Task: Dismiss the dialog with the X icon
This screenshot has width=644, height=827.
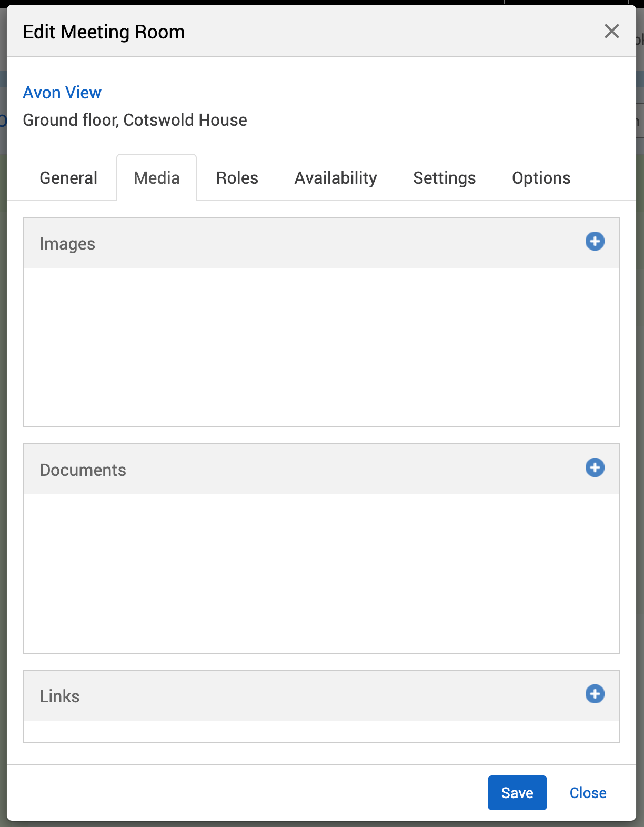Action: point(611,32)
